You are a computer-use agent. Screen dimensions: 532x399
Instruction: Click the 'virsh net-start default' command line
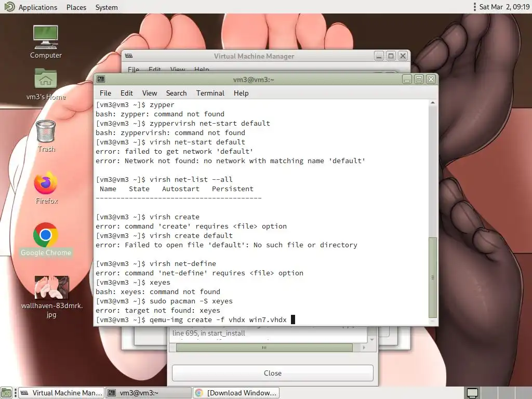point(170,142)
